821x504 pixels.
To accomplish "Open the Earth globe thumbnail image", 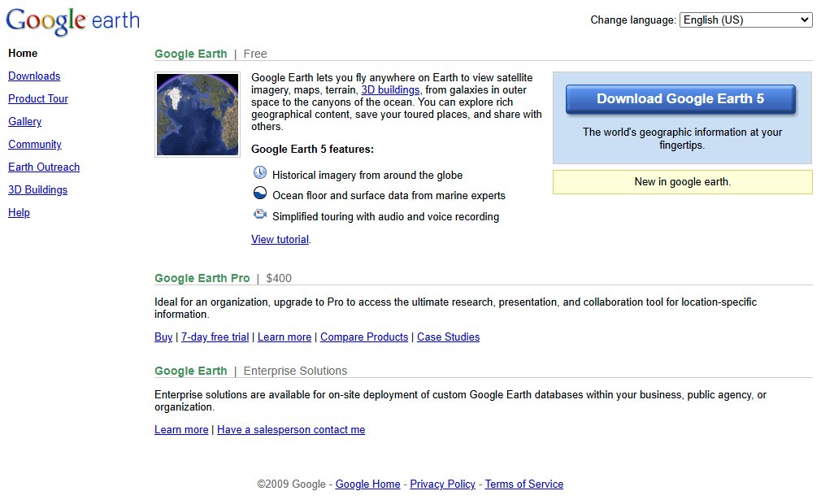I will [198, 115].
